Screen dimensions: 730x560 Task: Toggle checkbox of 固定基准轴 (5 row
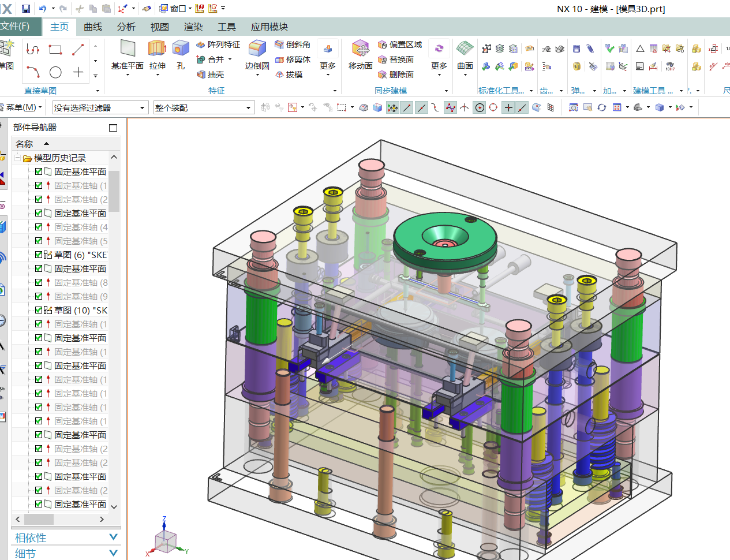39,241
